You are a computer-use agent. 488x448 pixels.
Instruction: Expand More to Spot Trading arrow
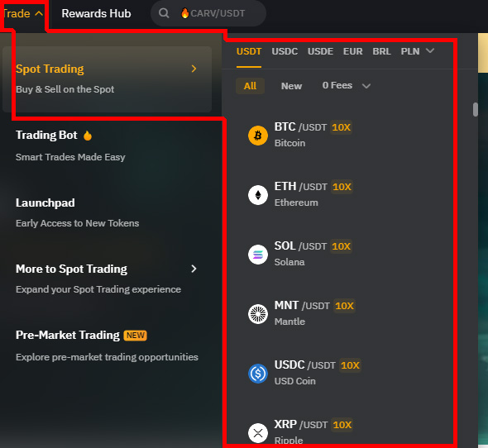tap(194, 269)
